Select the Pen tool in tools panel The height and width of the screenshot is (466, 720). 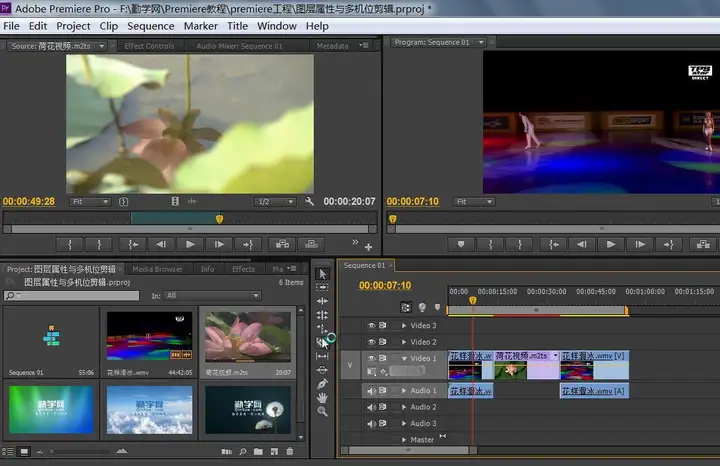click(322, 383)
